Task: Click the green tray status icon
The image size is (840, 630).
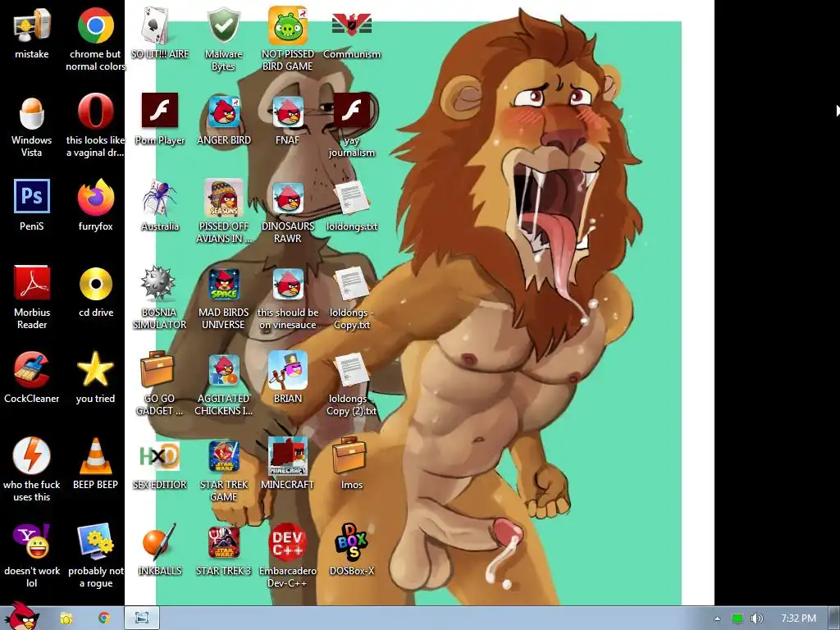Action: pos(737,619)
